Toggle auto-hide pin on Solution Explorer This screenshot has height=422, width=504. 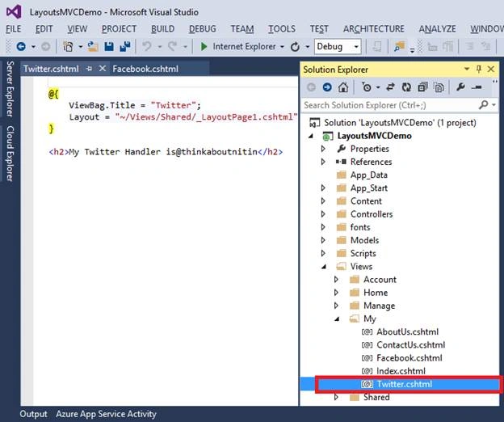(x=479, y=69)
